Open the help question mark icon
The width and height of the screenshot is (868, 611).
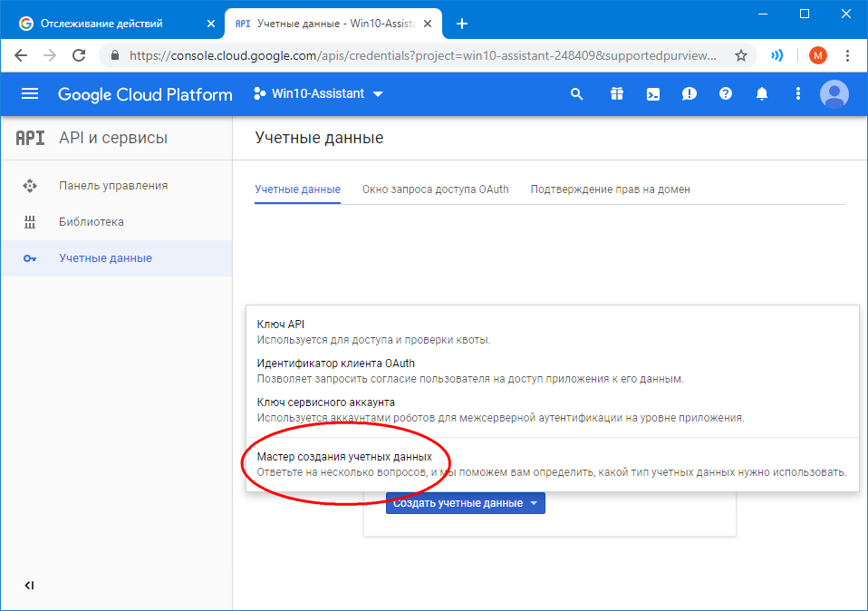(725, 94)
